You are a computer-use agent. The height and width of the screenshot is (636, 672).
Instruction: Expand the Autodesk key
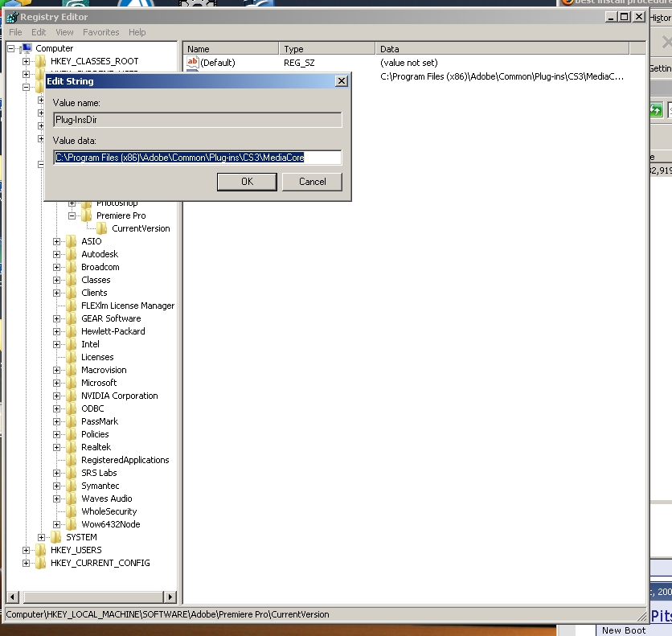tap(56, 254)
